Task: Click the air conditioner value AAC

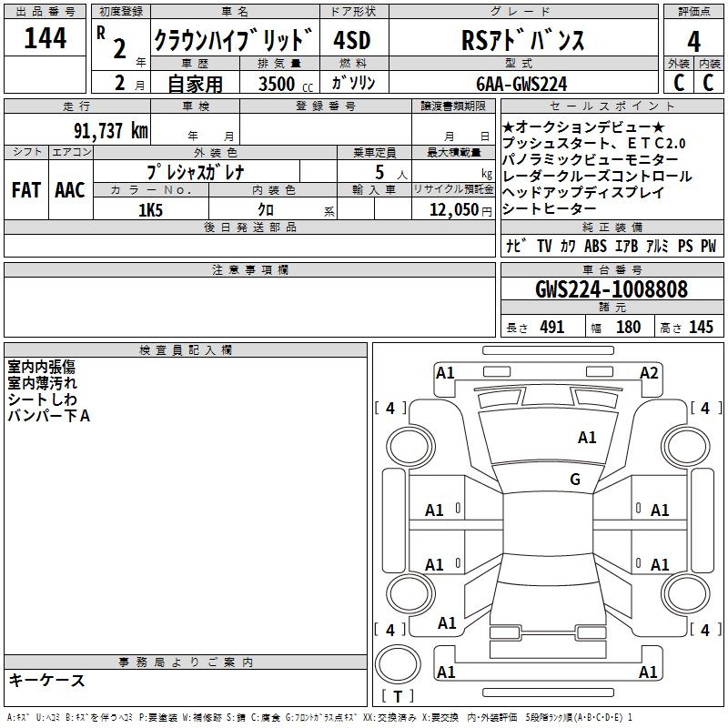Action: (x=70, y=190)
